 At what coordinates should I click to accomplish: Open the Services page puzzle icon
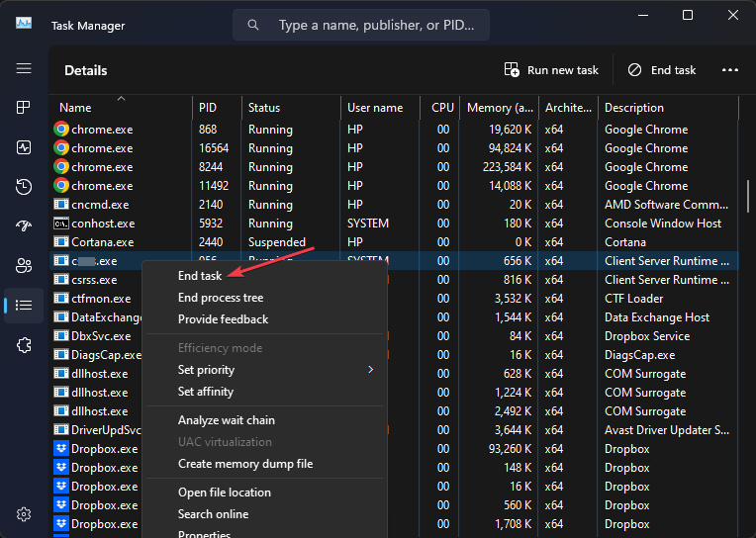click(24, 345)
